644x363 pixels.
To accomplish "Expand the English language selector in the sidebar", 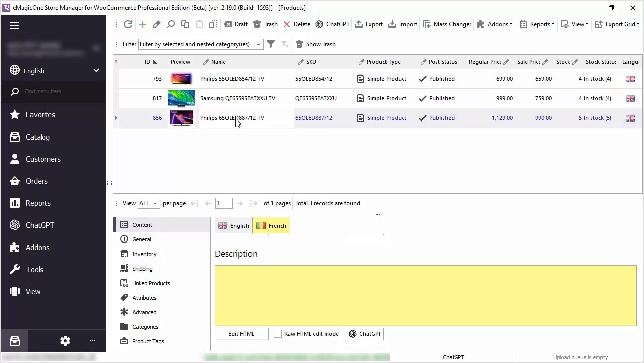I will (96, 71).
